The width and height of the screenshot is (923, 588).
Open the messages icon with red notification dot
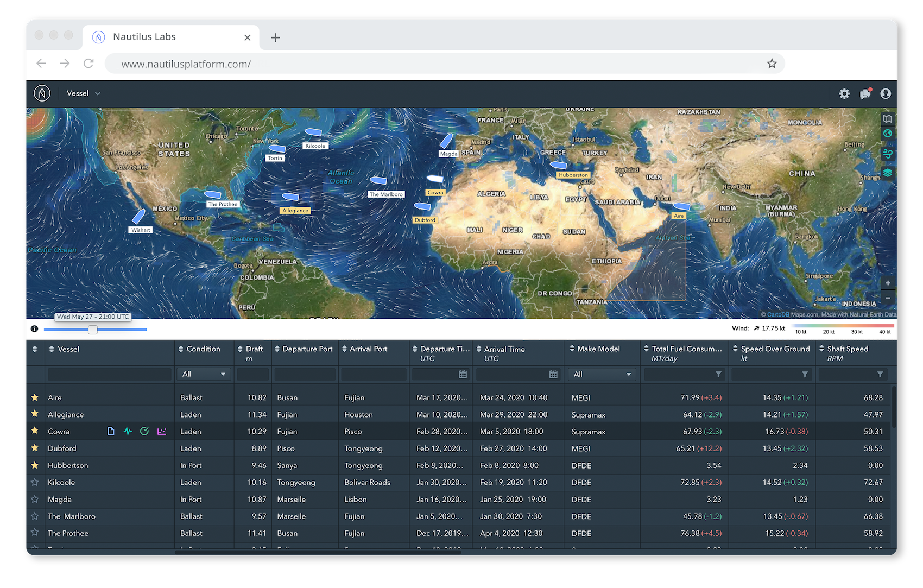(865, 93)
